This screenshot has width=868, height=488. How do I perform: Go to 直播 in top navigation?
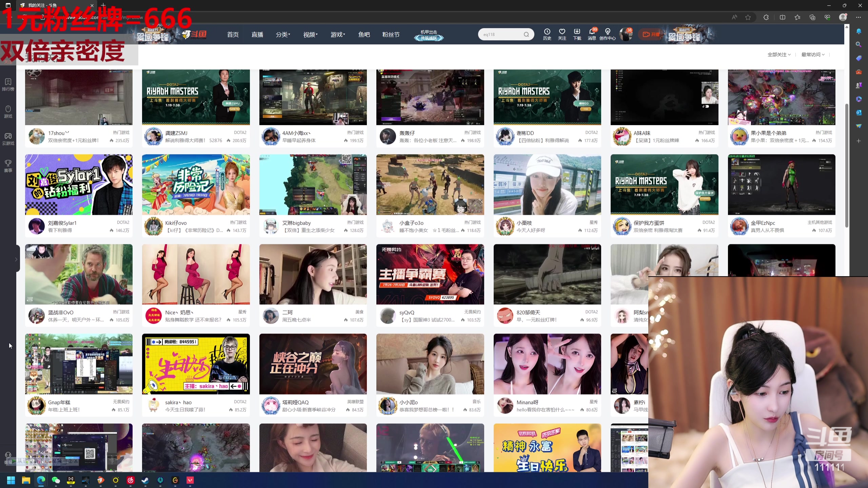point(257,35)
